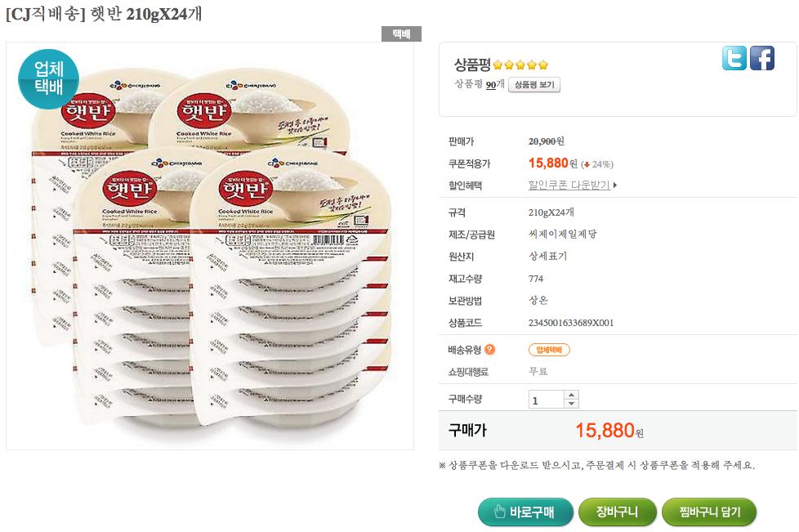Open the 90 reviews count link
This screenshot has height=532, width=799.
click(490, 84)
